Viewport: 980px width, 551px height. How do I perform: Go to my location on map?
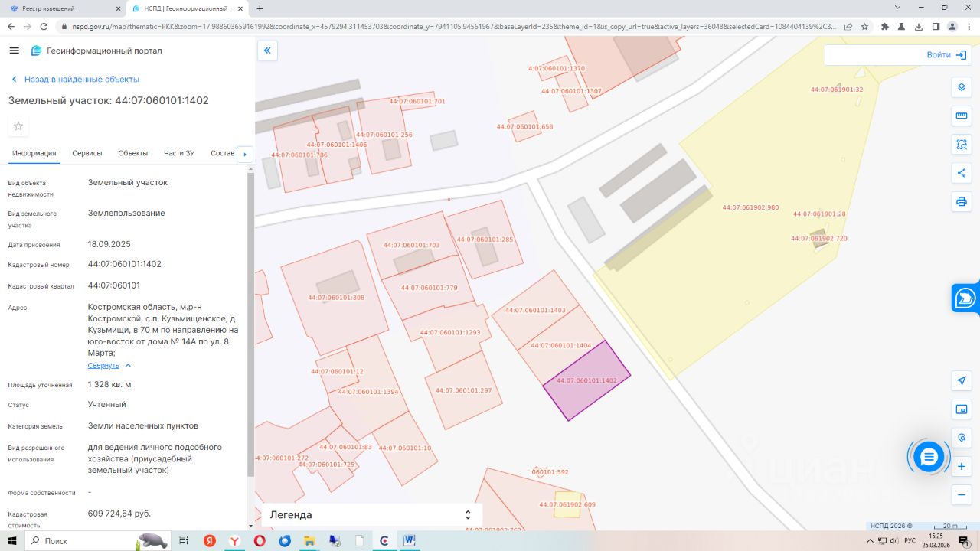962,380
